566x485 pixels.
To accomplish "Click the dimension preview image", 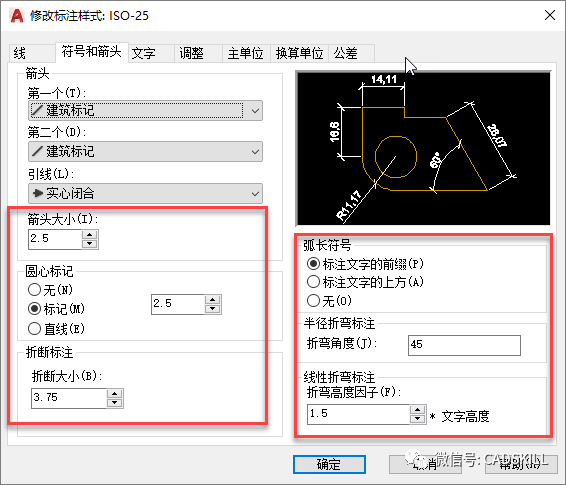I will (423, 148).
